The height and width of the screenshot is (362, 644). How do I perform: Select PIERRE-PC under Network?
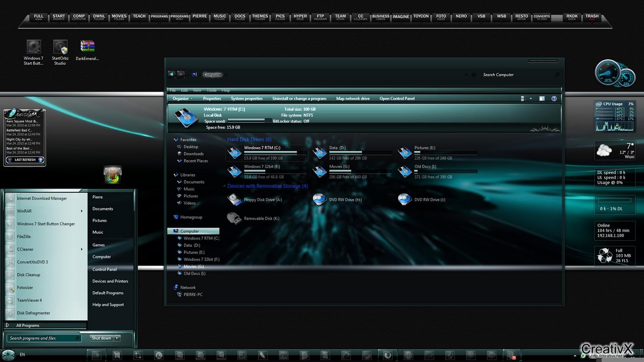(x=193, y=294)
